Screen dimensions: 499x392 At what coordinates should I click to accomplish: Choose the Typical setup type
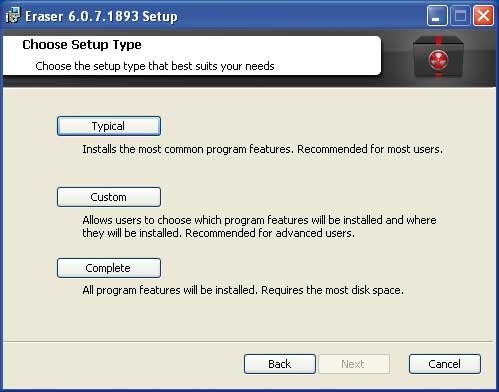109,126
